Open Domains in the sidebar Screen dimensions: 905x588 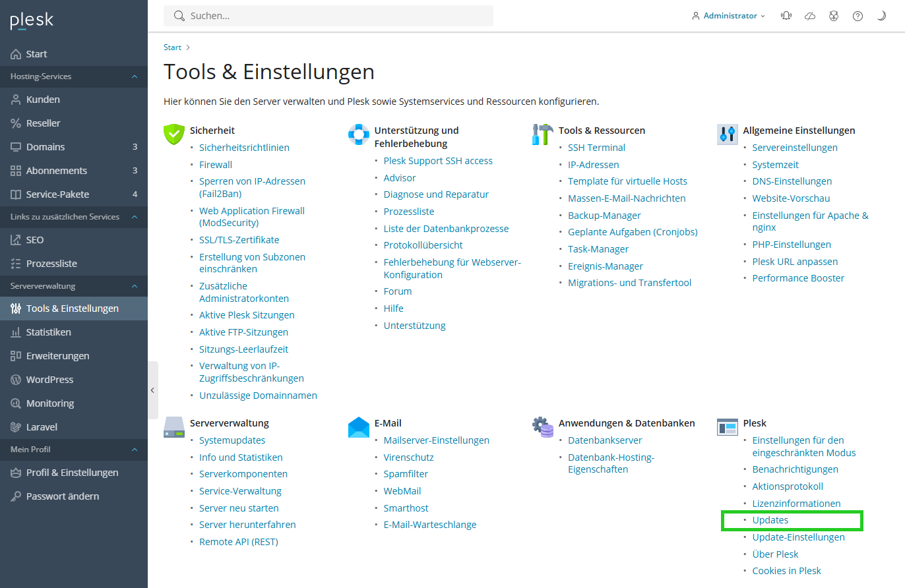coord(74,147)
